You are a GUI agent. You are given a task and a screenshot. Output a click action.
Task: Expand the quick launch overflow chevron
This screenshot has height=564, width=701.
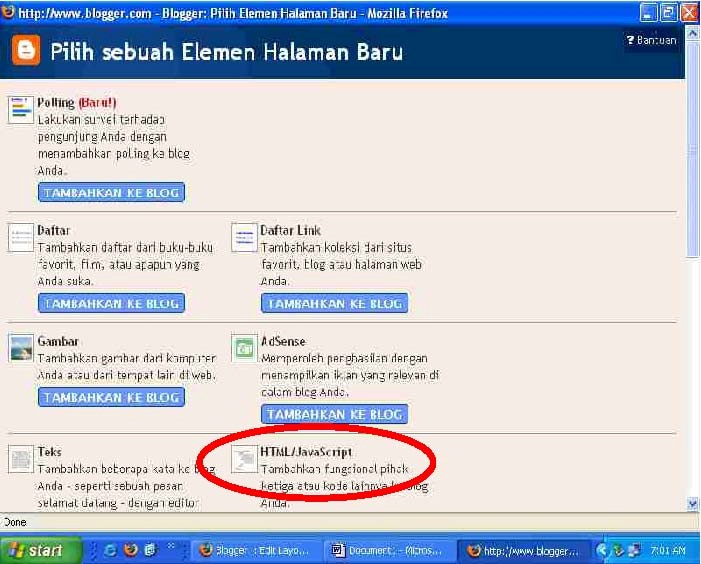171,546
